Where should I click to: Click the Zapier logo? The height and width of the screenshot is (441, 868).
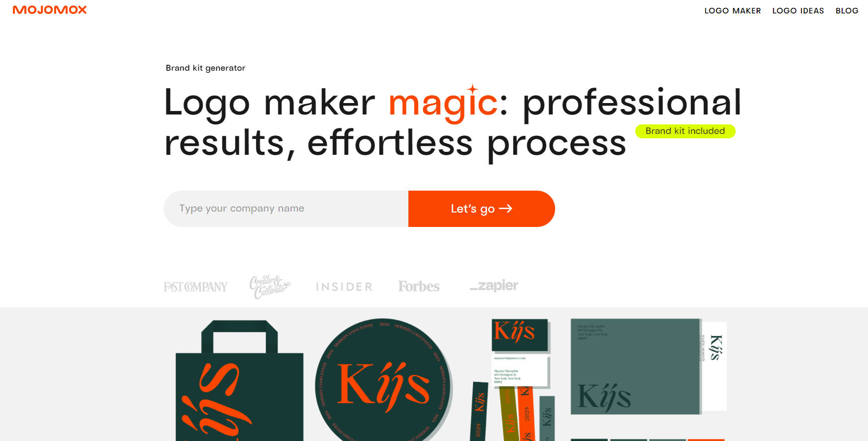coord(494,286)
